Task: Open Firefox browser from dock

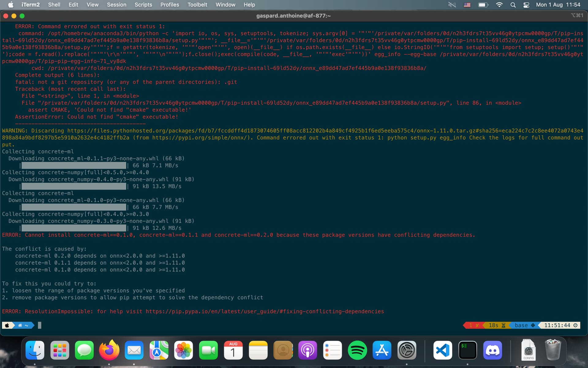Action: (109, 350)
